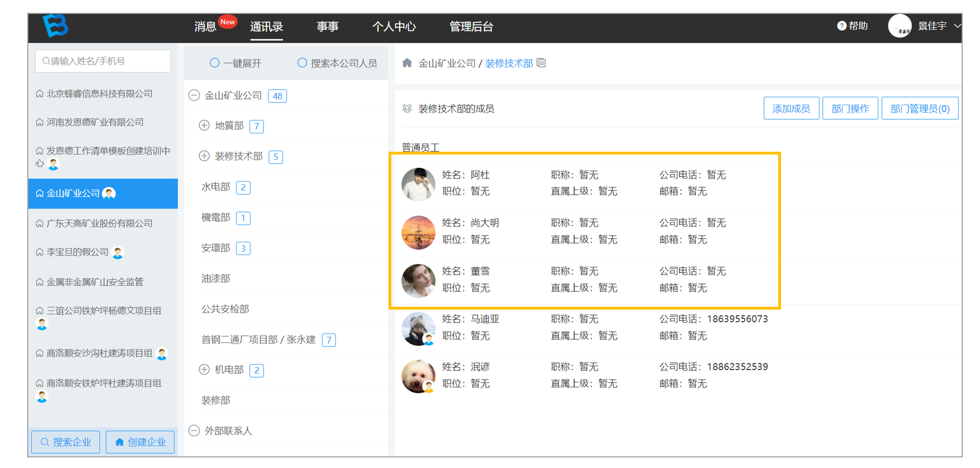Open the 景佳宇 account dropdown arrow
The image size is (980, 468).
point(957,26)
